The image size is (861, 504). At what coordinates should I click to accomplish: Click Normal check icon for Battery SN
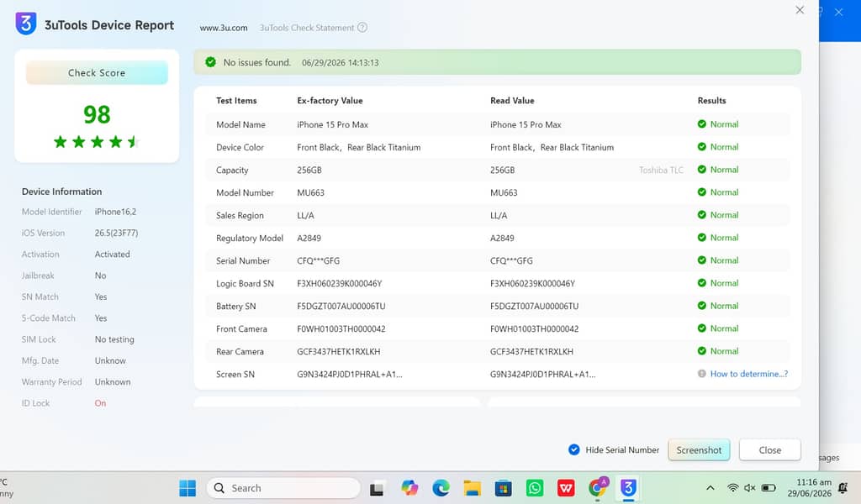(702, 306)
